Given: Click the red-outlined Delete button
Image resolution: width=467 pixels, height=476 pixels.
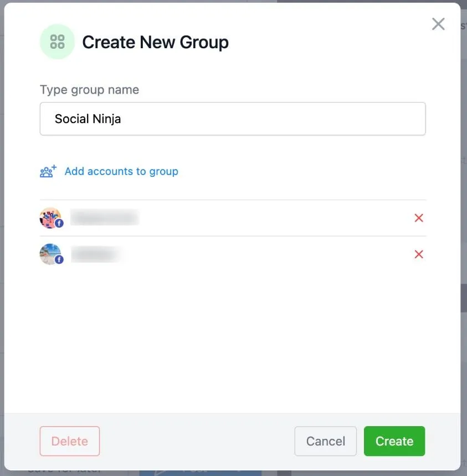Looking at the screenshot, I should coord(70,441).
